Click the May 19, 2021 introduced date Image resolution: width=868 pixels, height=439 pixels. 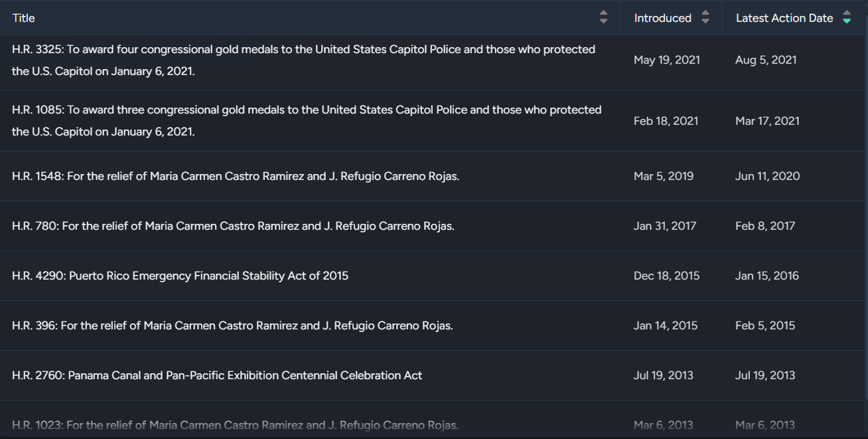pos(666,60)
